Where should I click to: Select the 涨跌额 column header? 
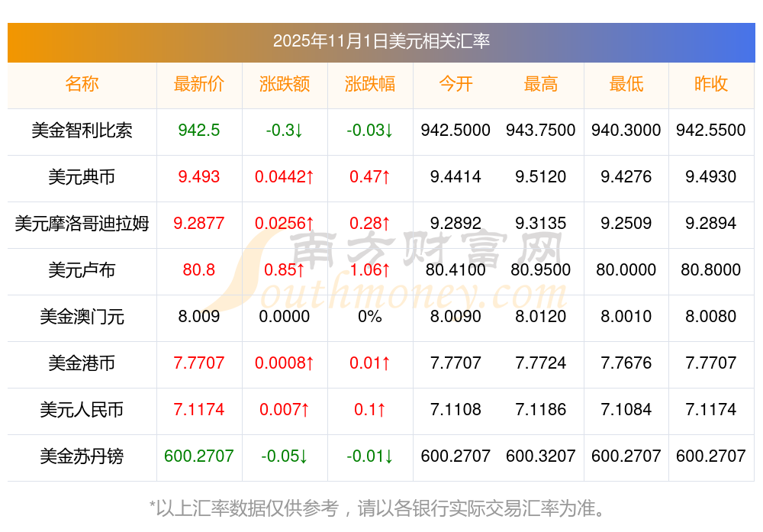tap(285, 84)
